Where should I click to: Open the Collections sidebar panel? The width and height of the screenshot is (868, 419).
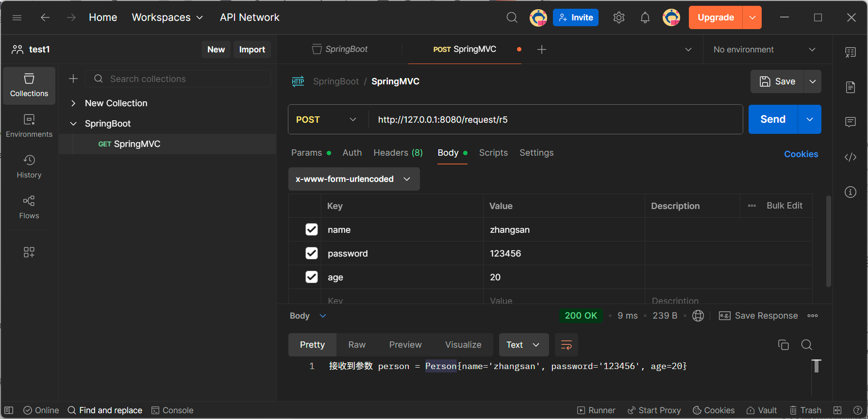pos(29,85)
